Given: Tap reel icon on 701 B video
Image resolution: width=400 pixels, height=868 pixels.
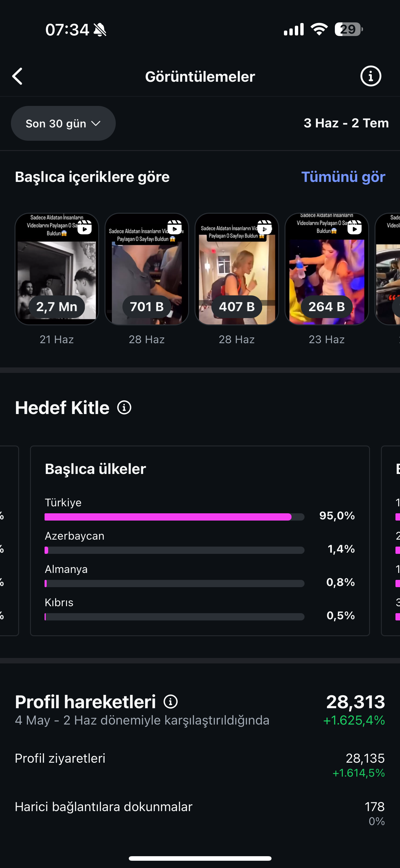Looking at the screenshot, I should (x=175, y=227).
